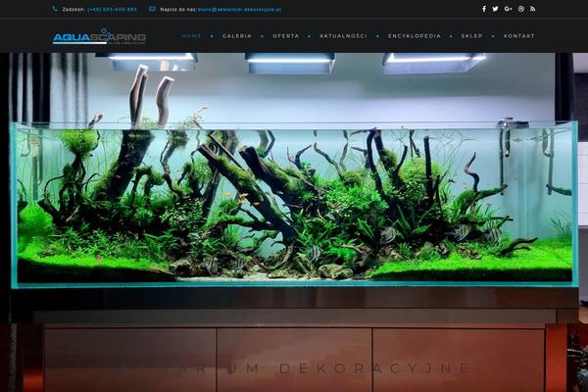Viewport: 588px width, 392px height.
Task: Click the aquarium hero image
Action: (294, 222)
